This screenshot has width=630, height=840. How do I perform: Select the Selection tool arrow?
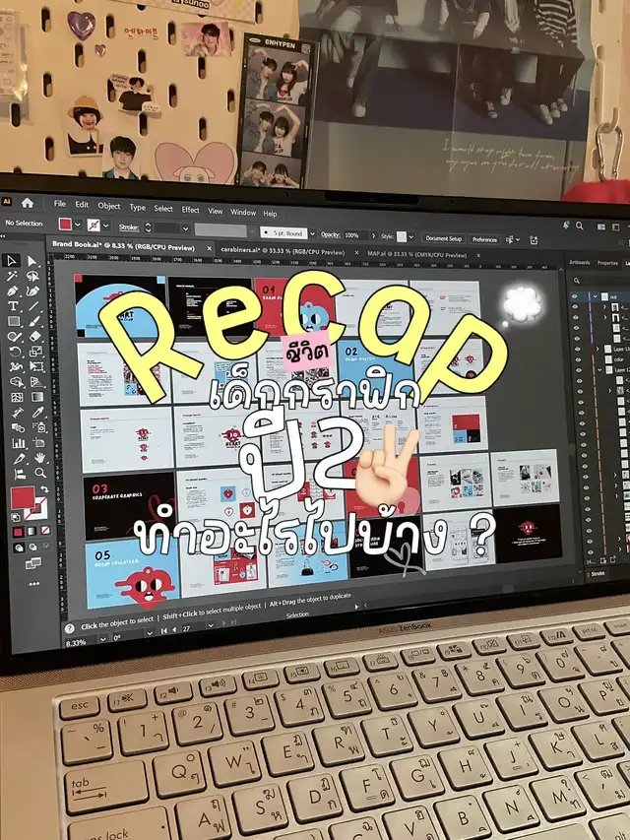pos(13,261)
